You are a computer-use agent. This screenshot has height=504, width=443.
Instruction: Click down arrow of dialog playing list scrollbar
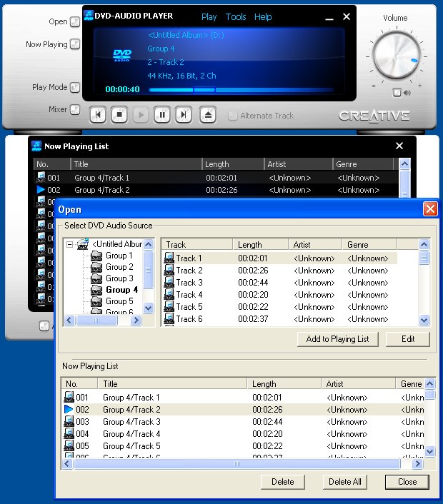[430, 451]
